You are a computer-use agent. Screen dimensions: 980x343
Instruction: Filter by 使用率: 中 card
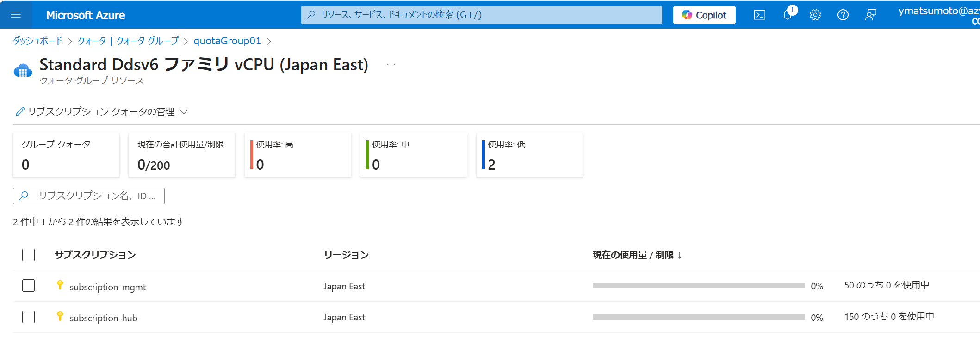(414, 154)
